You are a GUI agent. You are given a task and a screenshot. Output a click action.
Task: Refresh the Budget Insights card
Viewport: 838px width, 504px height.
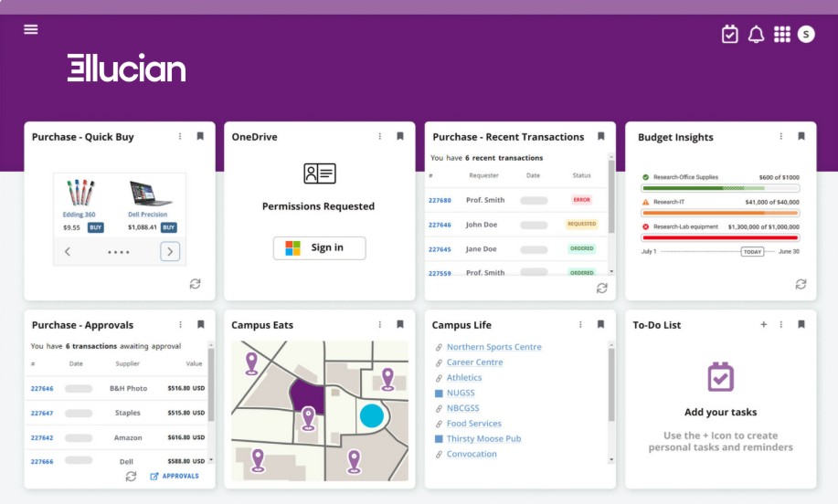(x=801, y=284)
